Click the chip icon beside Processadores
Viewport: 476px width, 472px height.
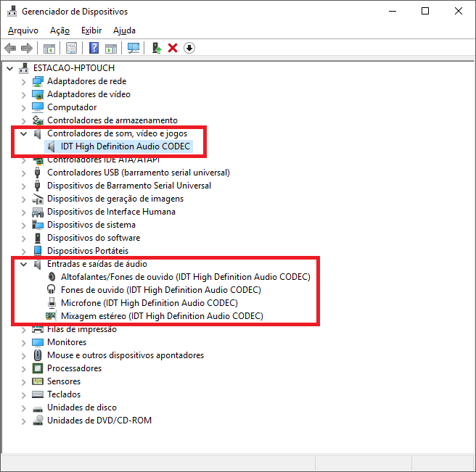point(38,368)
